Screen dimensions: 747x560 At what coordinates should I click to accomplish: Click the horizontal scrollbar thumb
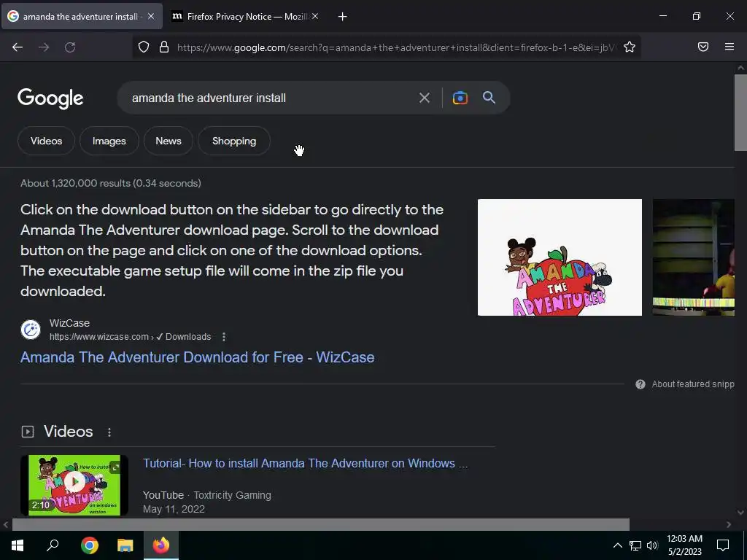321,524
